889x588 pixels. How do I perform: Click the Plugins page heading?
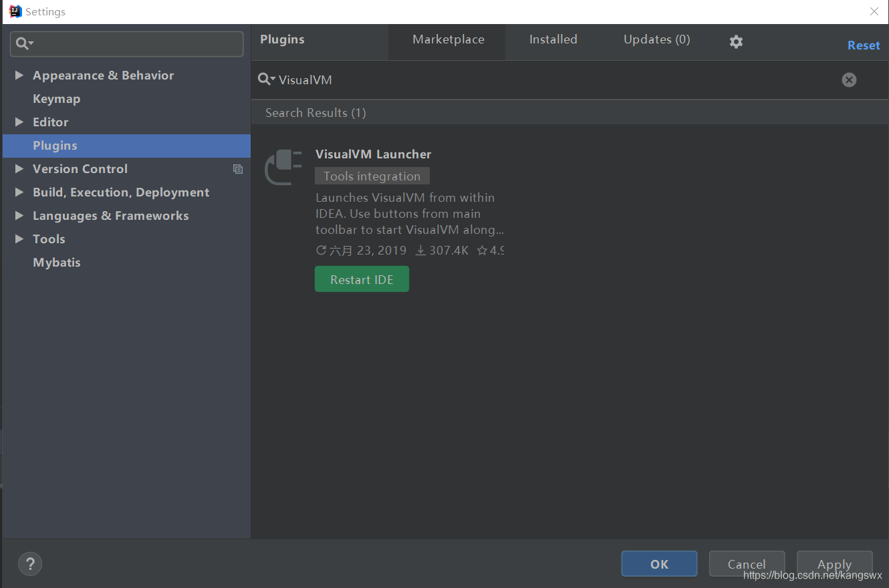(282, 39)
